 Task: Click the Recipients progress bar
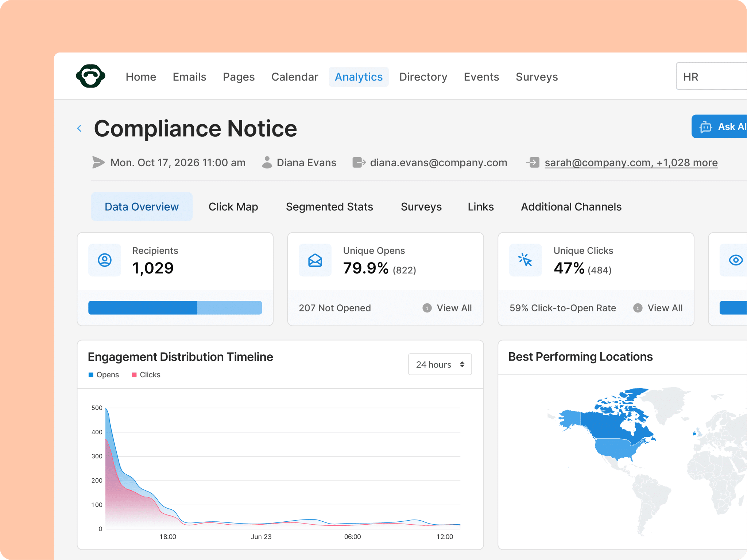point(175,308)
